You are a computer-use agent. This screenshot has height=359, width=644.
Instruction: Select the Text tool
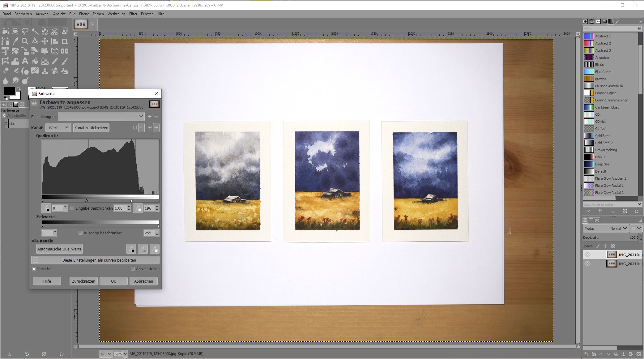click(25, 61)
